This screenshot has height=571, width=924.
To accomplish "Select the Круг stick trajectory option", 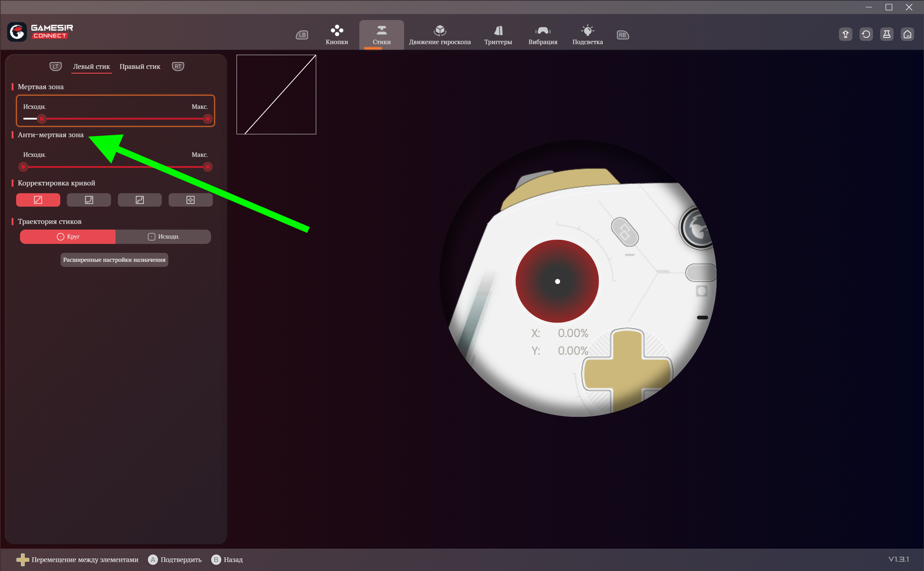I will coord(68,237).
